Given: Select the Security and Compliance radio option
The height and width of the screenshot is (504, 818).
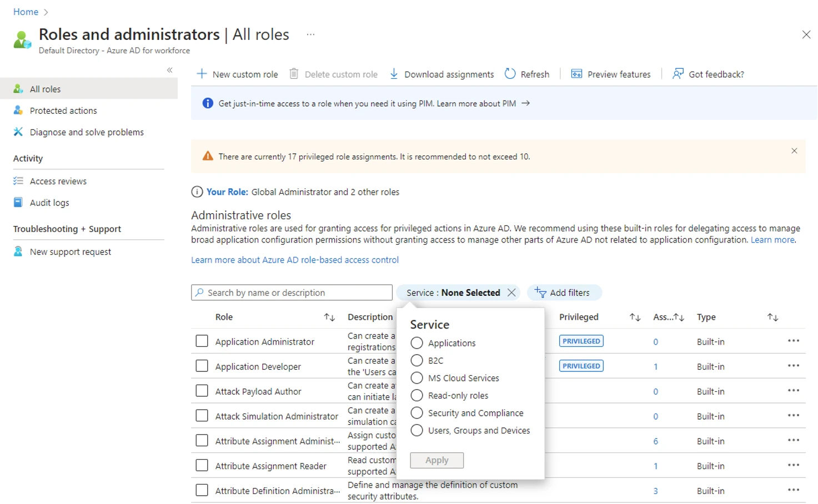Looking at the screenshot, I should pos(417,413).
